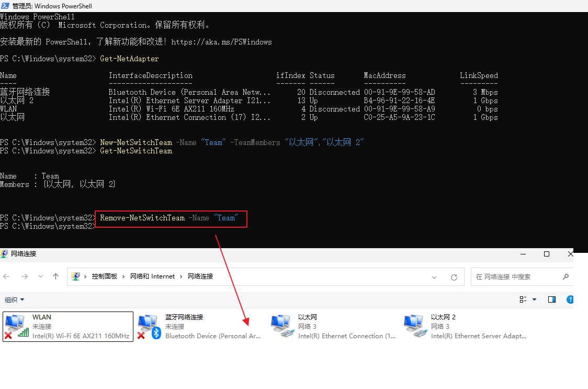Click the search magnifier icon
The image size is (588, 389).
(566, 277)
